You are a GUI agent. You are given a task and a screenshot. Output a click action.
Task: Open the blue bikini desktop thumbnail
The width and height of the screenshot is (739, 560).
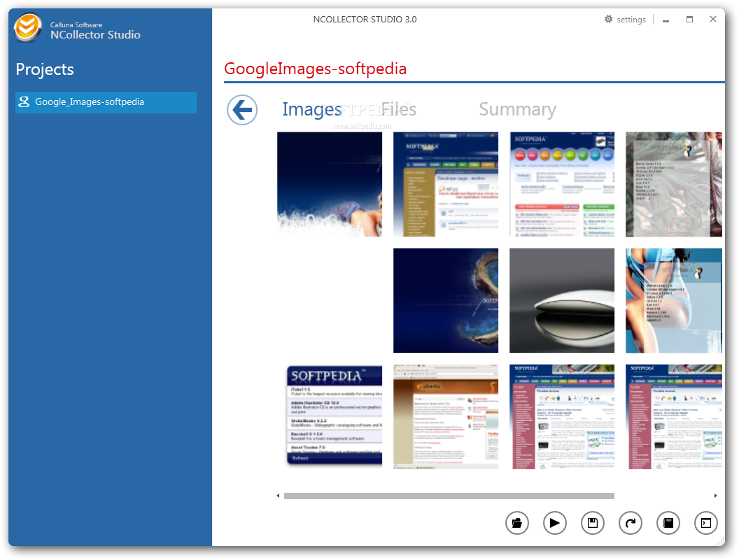(x=673, y=300)
